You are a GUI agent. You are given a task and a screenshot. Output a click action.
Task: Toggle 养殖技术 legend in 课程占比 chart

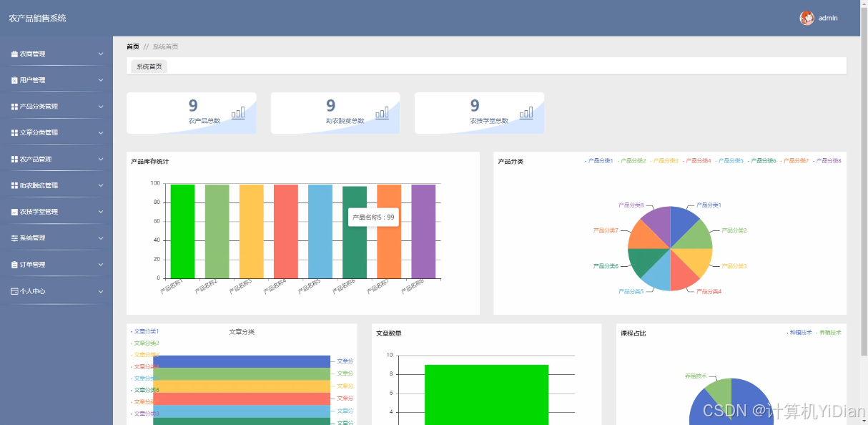coord(828,333)
